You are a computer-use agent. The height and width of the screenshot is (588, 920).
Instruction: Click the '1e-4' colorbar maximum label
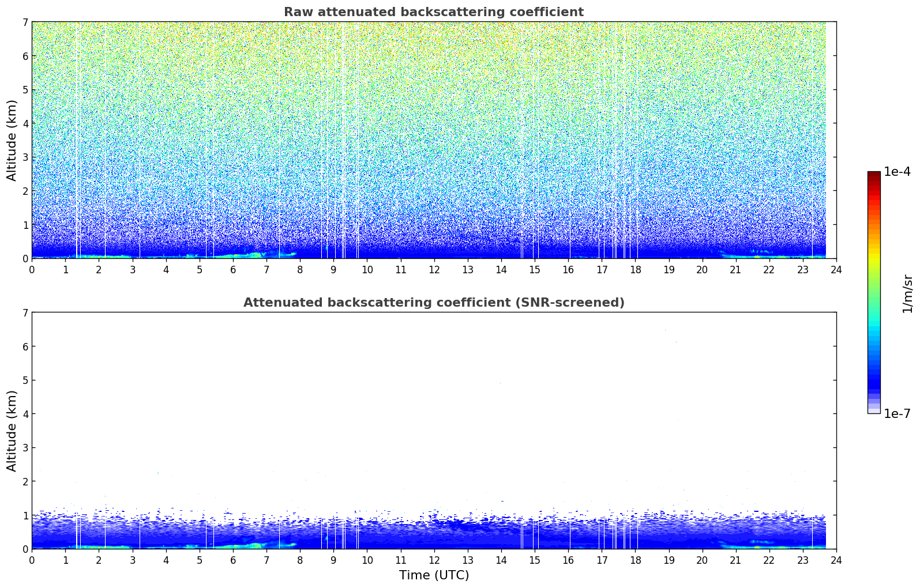897,172
